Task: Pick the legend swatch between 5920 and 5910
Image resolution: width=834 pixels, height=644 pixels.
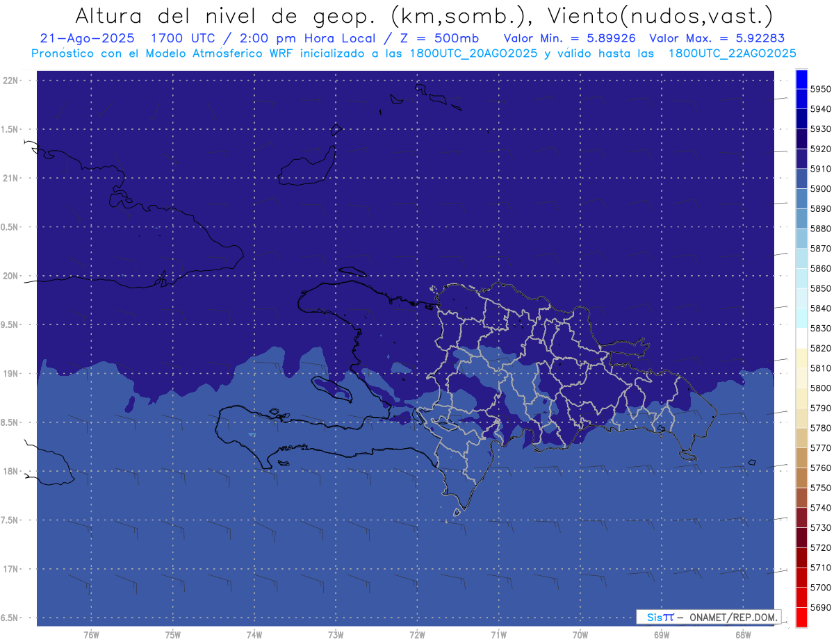Action: point(801,159)
